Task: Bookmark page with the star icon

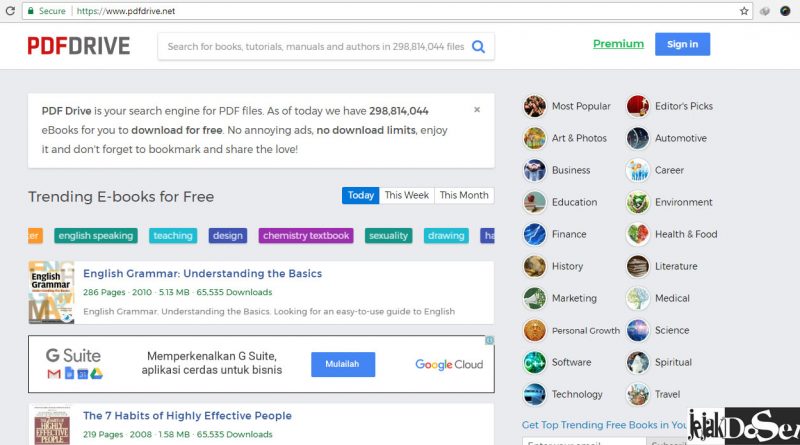Action: pyautogui.click(x=744, y=11)
